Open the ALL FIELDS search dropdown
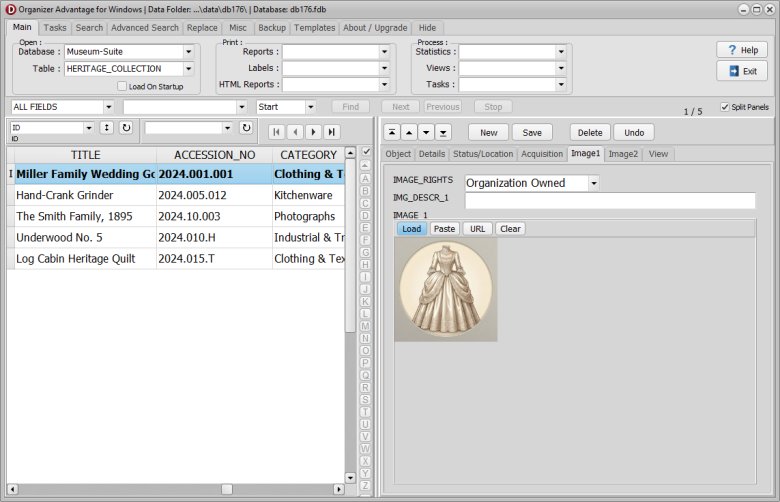Screen dimensions: 780x502 coord(107,107)
